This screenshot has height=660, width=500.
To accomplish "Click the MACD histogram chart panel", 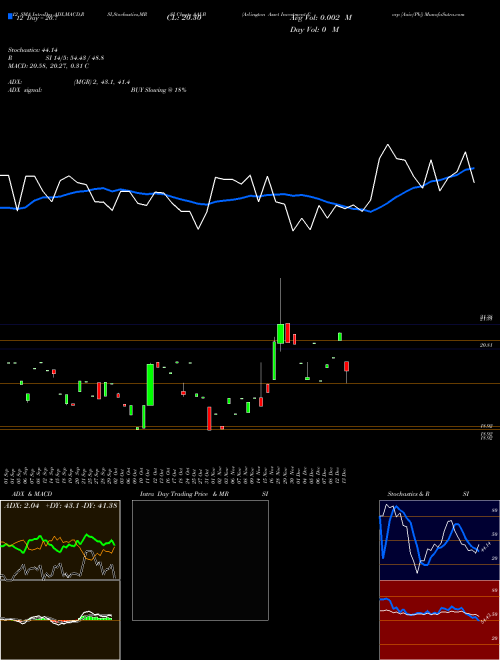I will tap(60, 620).
